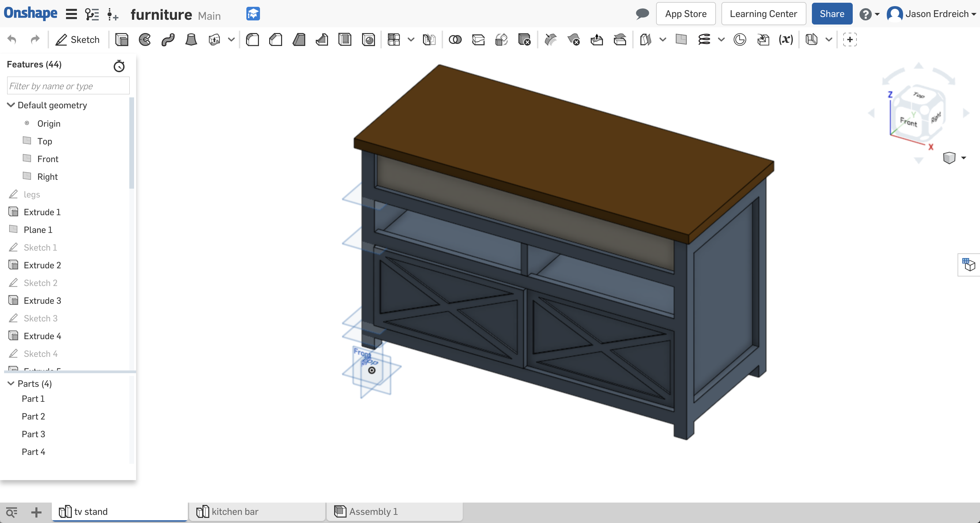
Task: Switch to the Assembly 1 tab
Action: pos(373,512)
